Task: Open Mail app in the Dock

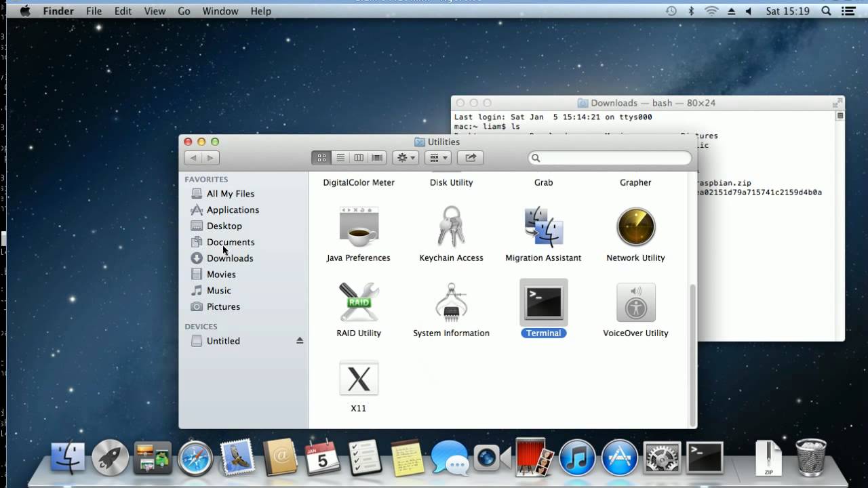Action: tap(237, 458)
